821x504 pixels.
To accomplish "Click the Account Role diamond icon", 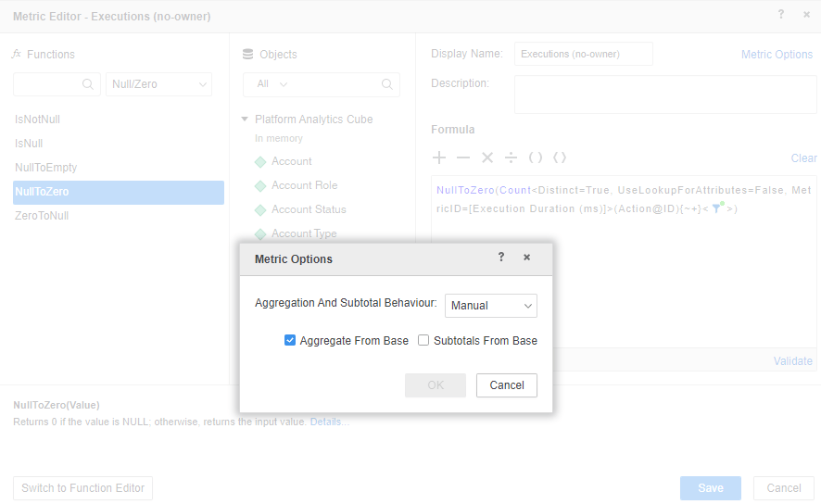I will pyautogui.click(x=260, y=186).
